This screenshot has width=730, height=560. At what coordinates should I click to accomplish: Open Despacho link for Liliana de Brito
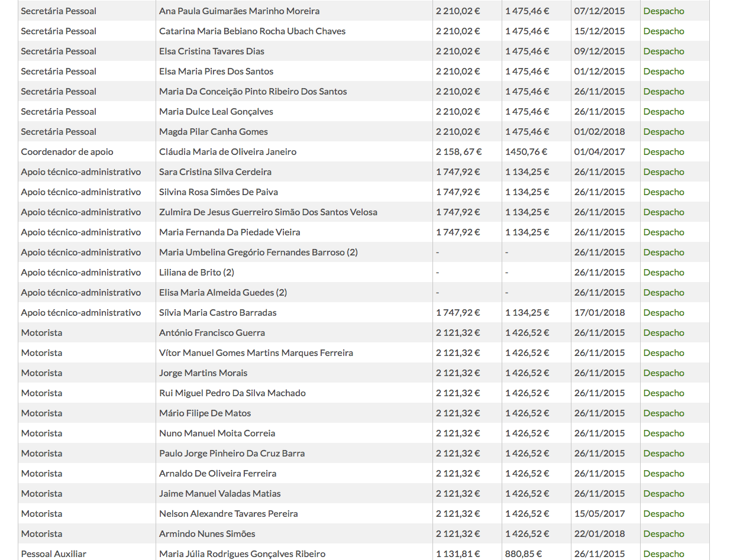pos(663,273)
